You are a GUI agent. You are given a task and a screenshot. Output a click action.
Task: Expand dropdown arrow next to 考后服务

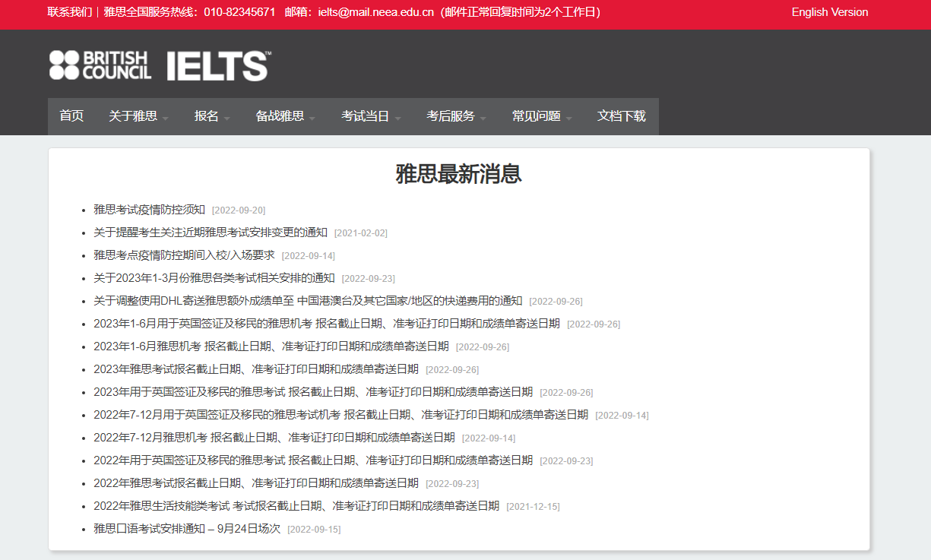[x=483, y=118]
